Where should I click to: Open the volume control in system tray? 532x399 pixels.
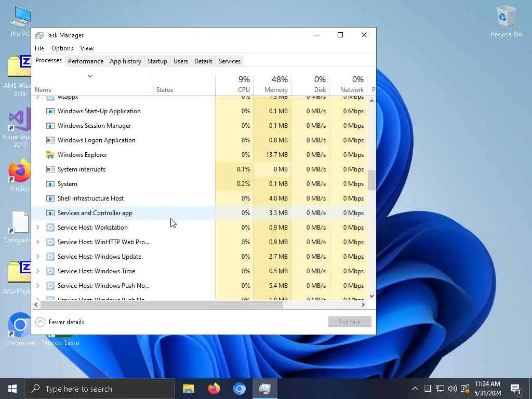point(452,389)
